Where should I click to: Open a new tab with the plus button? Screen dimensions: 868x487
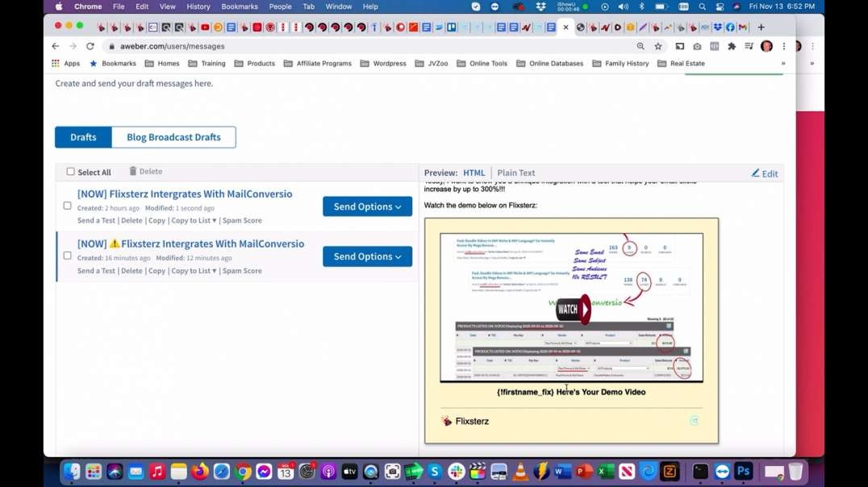click(x=762, y=27)
